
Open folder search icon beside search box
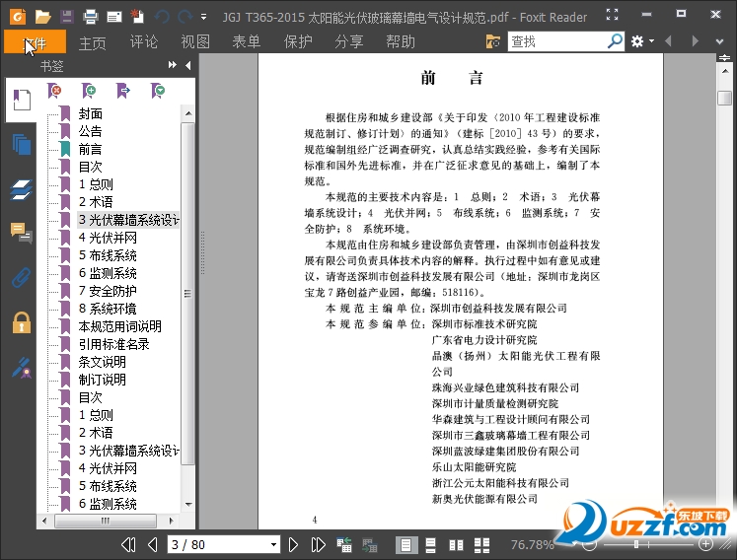pos(493,41)
